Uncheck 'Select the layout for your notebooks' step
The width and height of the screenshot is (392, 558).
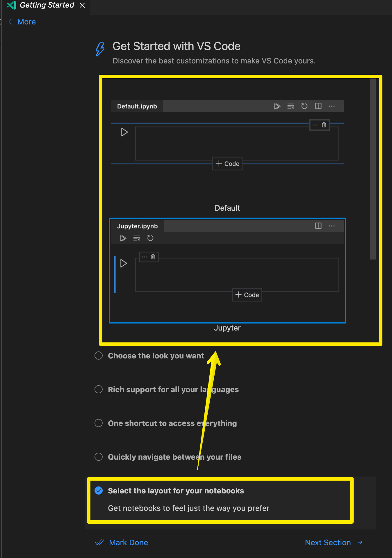99,491
